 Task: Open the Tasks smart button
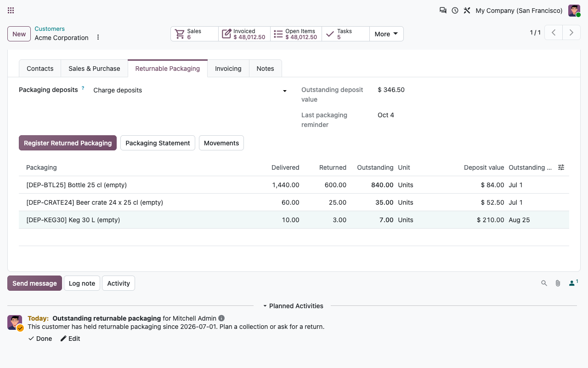[x=345, y=34]
